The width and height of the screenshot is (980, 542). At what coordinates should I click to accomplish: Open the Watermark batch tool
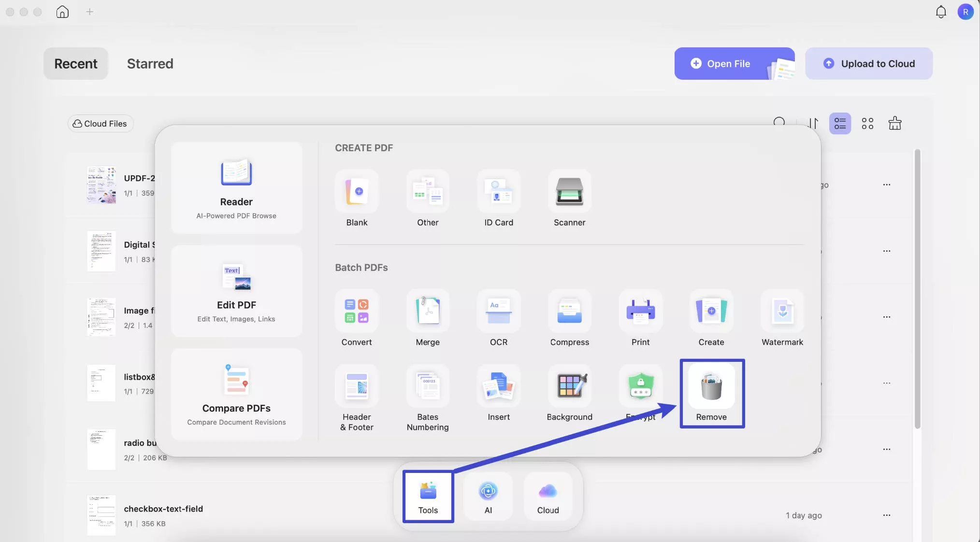pyautogui.click(x=782, y=312)
